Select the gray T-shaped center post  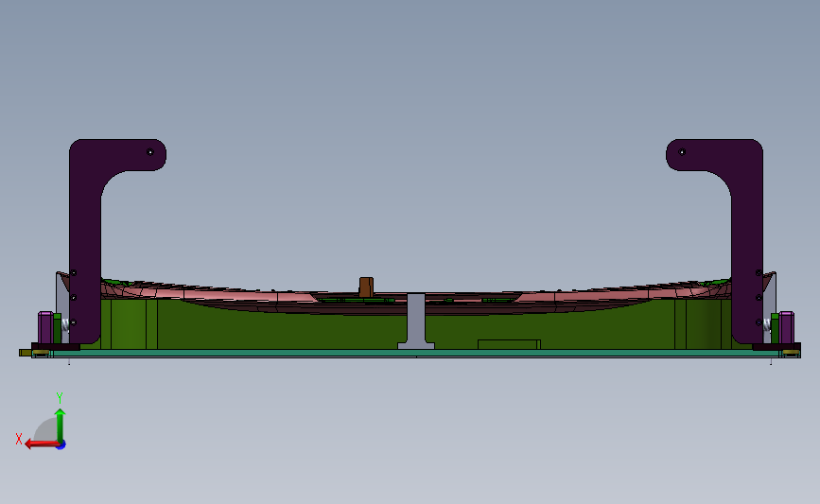coord(416,320)
